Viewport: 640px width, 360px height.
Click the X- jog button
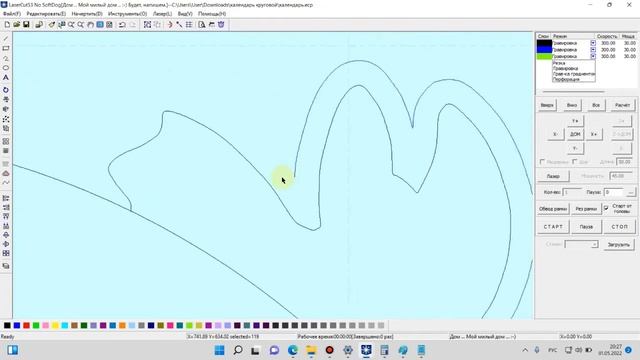coord(556,134)
